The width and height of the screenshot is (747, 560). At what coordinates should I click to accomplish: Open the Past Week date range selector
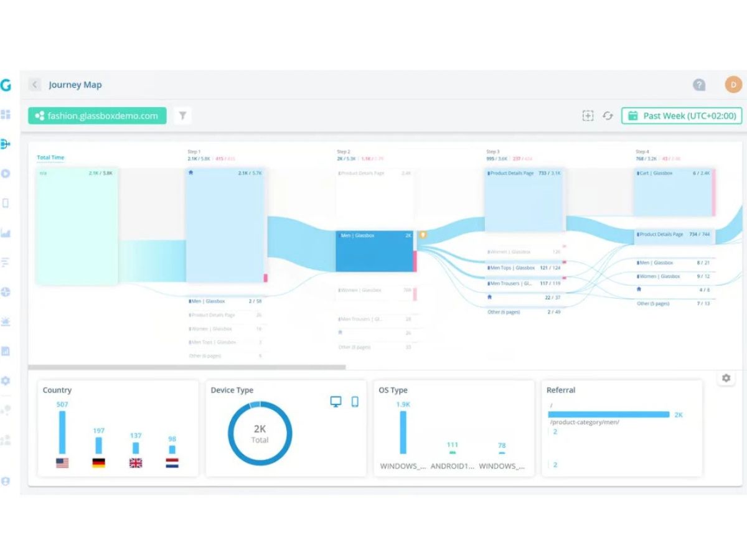(x=682, y=116)
